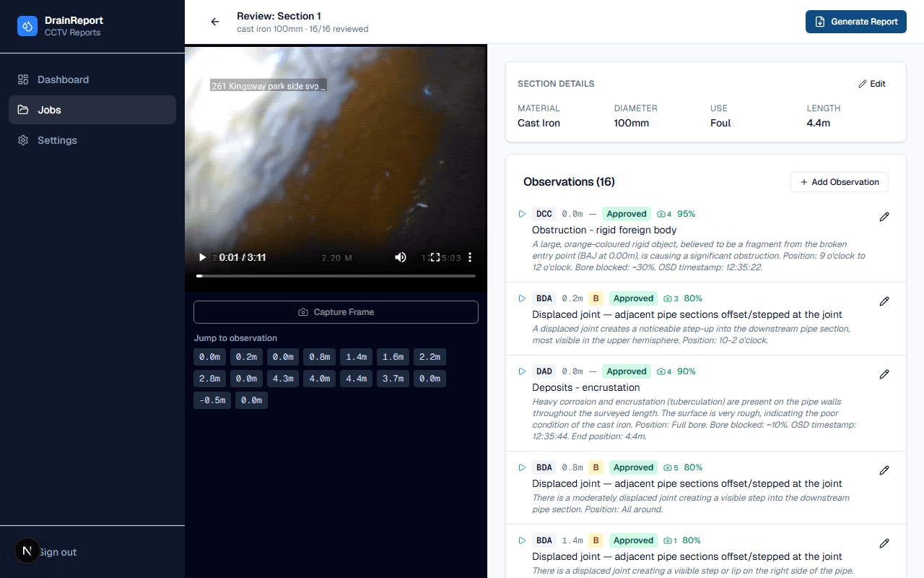Open the Jobs page

pyautogui.click(x=92, y=110)
